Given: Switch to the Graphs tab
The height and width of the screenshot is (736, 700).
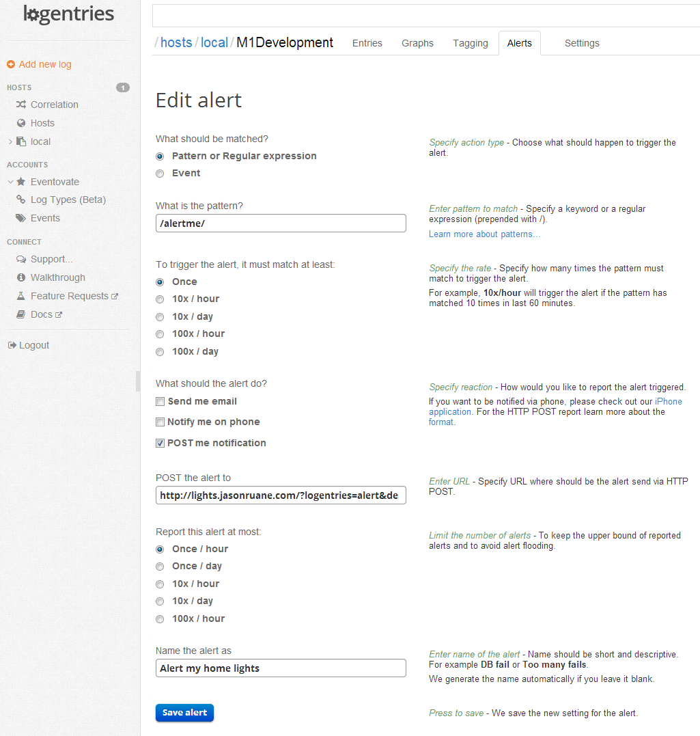Looking at the screenshot, I should (417, 43).
